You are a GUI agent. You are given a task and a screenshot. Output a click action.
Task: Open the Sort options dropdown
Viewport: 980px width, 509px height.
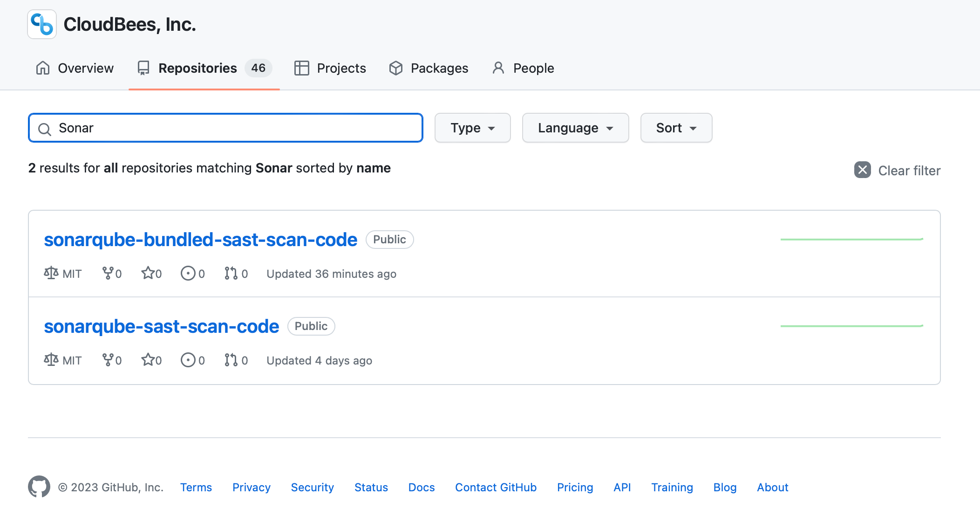click(675, 128)
